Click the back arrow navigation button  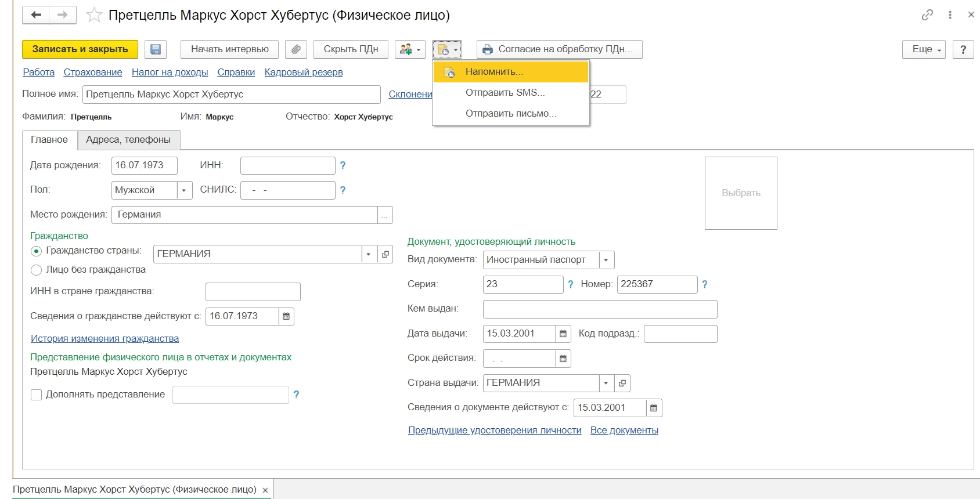[x=36, y=15]
